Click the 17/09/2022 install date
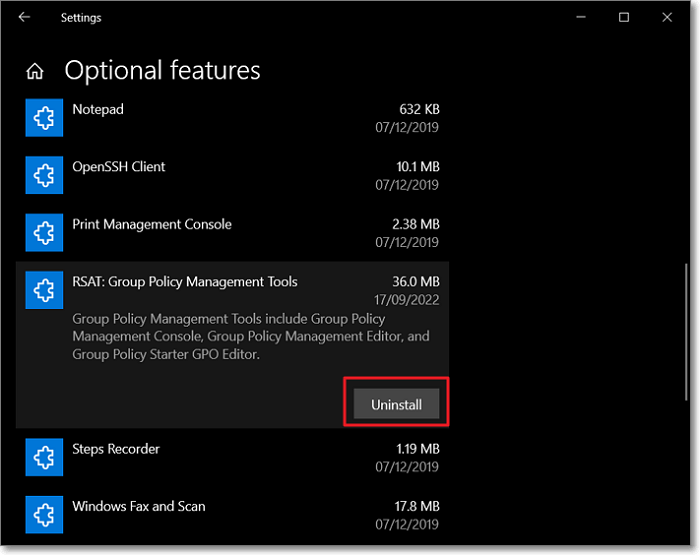 tap(407, 300)
